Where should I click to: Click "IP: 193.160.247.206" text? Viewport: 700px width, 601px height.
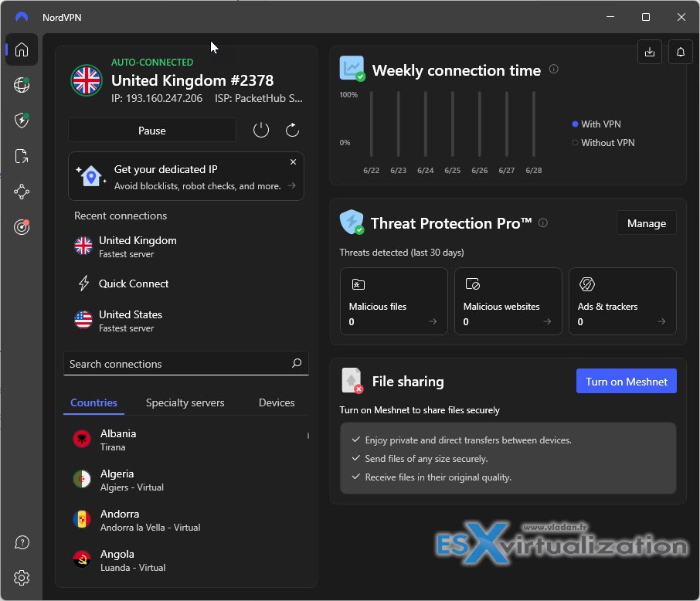coord(157,98)
